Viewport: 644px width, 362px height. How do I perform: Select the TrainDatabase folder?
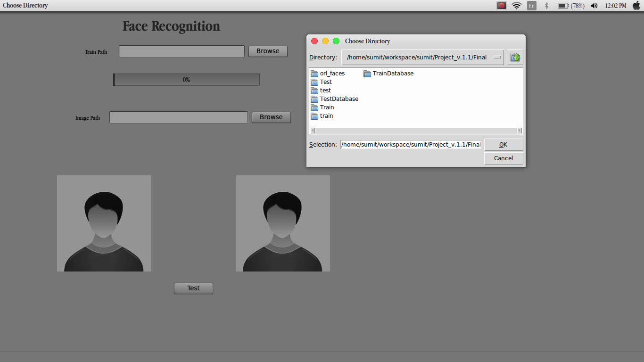click(388, 74)
